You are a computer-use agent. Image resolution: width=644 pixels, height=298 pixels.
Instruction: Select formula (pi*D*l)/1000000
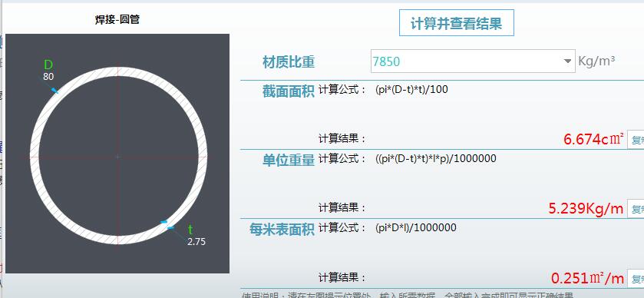pyautogui.click(x=415, y=227)
